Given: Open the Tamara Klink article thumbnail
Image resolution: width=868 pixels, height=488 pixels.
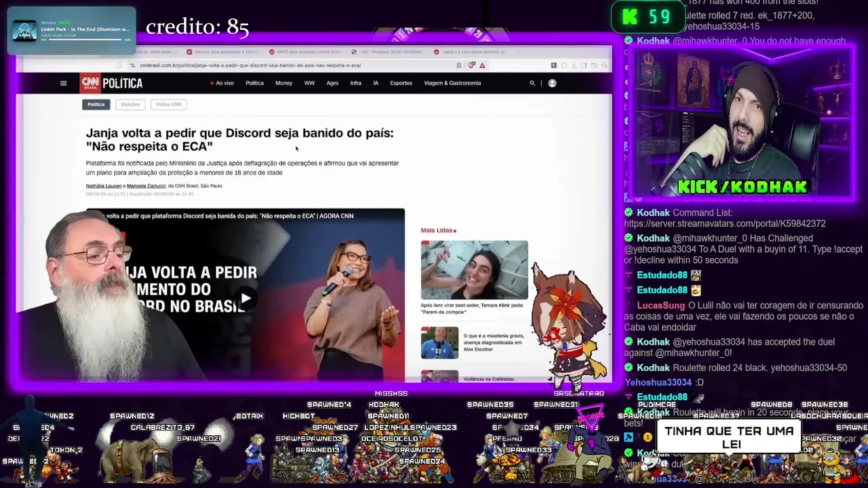Looking at the screenshot, I should pos(474,270).
